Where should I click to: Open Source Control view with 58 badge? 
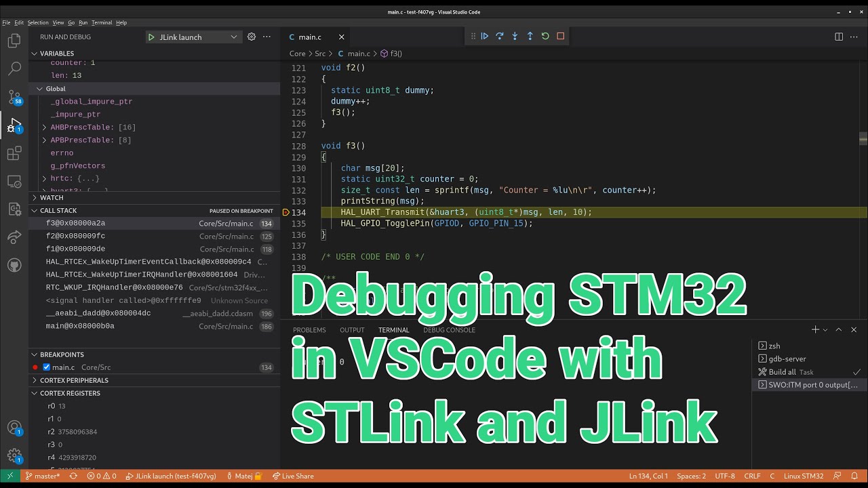click(14, 97)
